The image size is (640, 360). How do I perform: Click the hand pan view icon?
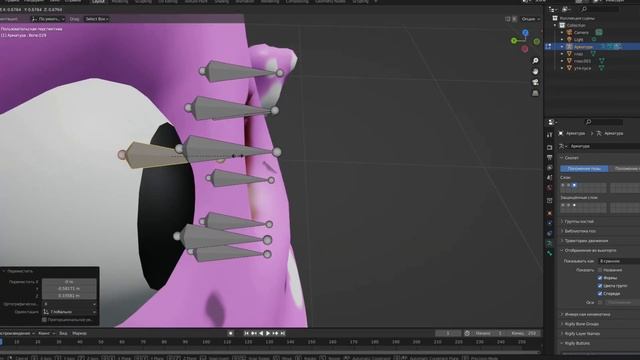point(535,71)
